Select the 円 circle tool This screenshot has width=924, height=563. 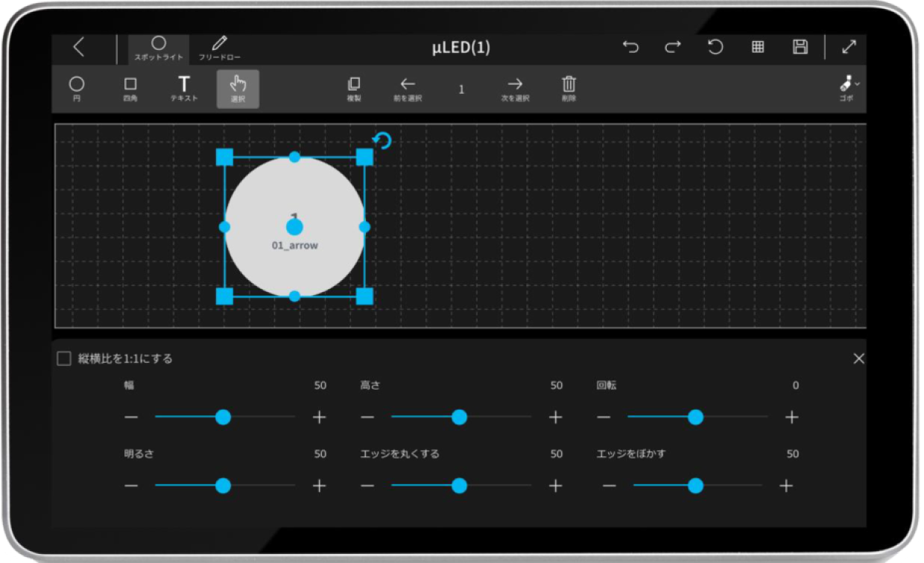77,89
